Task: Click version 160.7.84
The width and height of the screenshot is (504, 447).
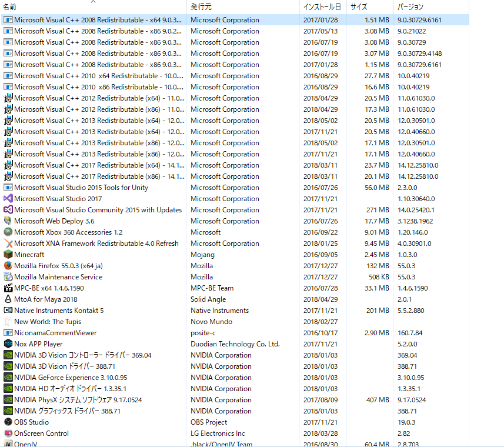Action: click(x=410, y=332)
